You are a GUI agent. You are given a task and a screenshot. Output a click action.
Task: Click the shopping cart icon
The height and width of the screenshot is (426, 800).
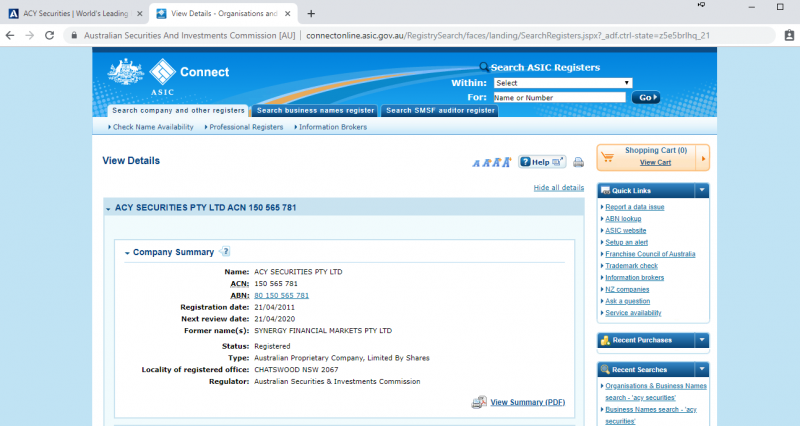click(608, 157)
